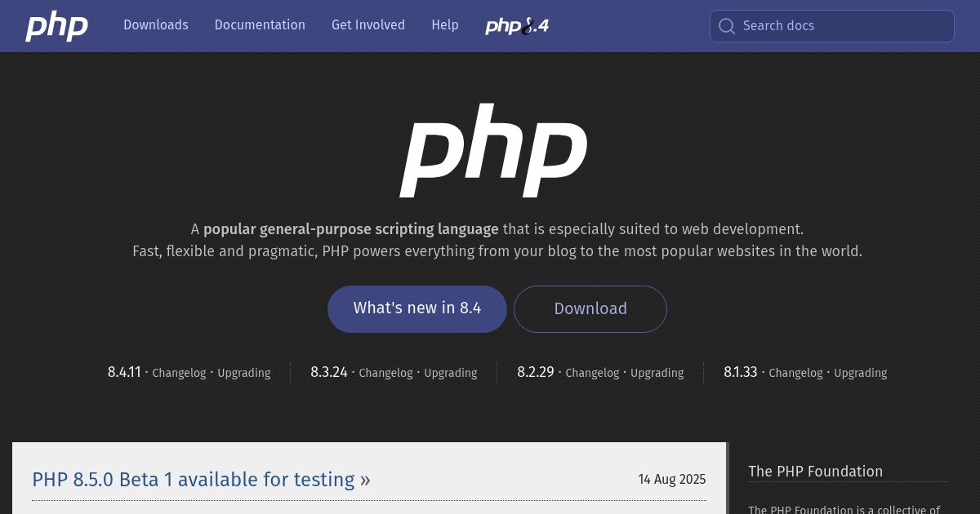Click the search magnifier icon
The image size is (980, 514).
click(726, 26)
